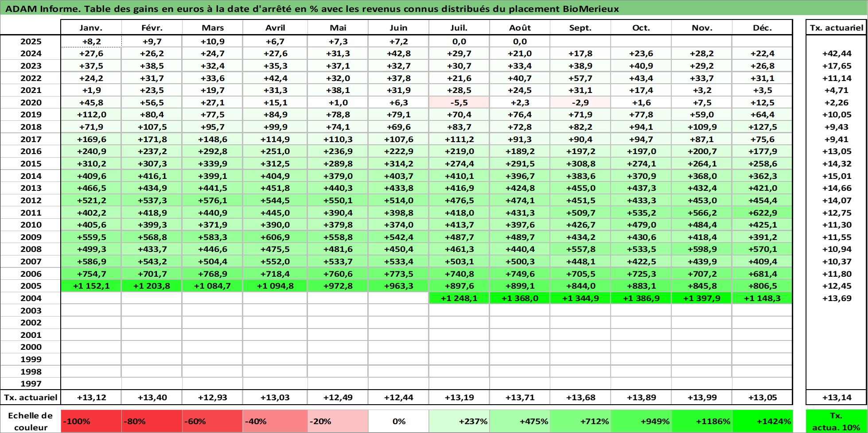Screen dimensions: 868x433
Task: Select the cell +1 203,8
Action: point(152,286)
